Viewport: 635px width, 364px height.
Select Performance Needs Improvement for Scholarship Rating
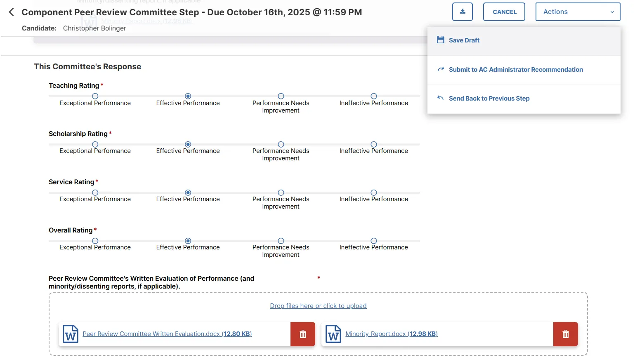(x=281, y=144)
